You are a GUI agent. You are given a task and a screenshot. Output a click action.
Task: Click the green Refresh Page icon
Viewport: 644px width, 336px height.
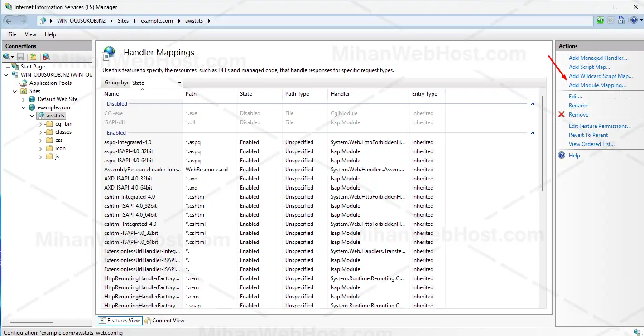[601, 20]
